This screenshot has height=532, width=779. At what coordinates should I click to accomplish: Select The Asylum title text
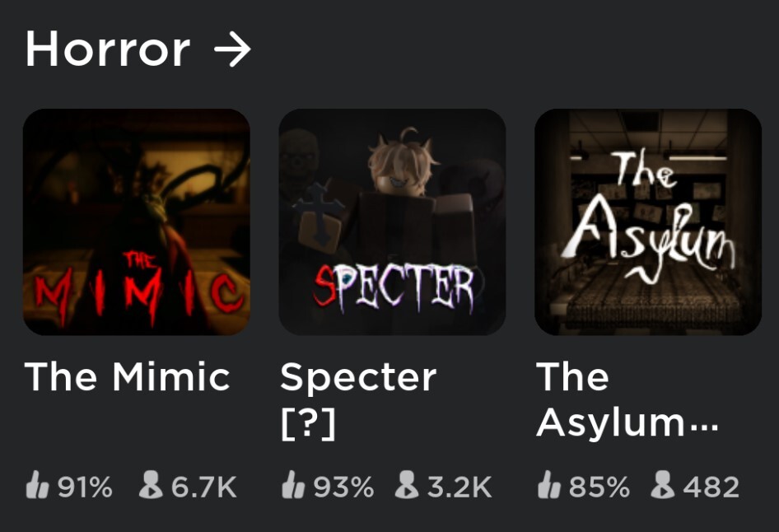coord(627,400)
